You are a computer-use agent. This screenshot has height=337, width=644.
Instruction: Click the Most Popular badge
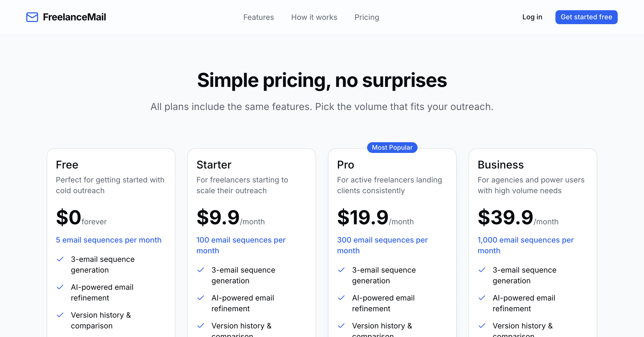tap(392, 148)
